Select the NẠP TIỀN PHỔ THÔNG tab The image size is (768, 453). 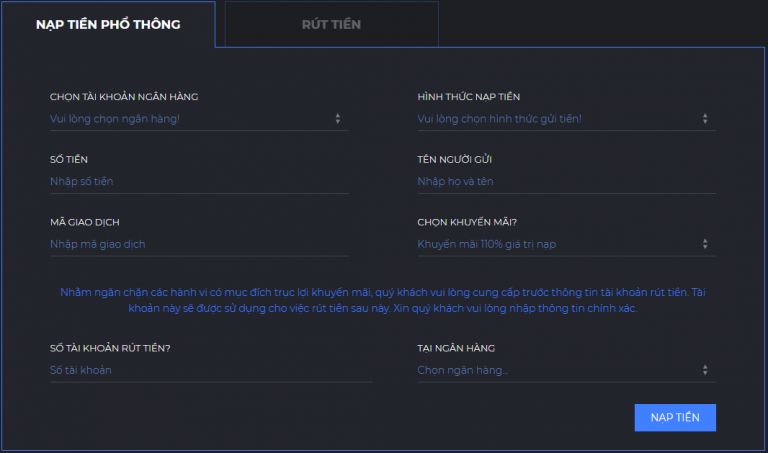[x=108, y=24]
